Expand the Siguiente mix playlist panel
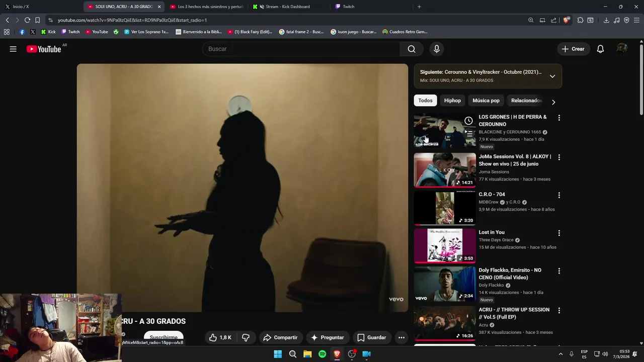Image resolution: width=644 pixels, height=362 pixels. [552, 76]
